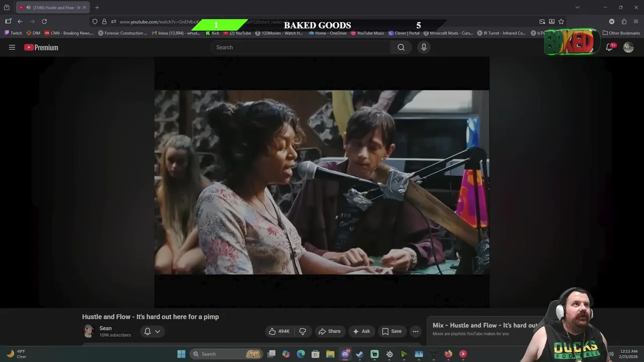The width and height of the screenshot is (644, 362).
Task: Open subscription notification bell dropdown
Action: click(152, 331)
